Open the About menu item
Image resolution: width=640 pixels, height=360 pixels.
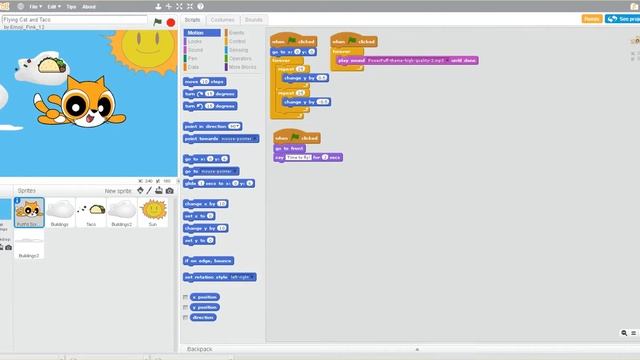(89, 7)
